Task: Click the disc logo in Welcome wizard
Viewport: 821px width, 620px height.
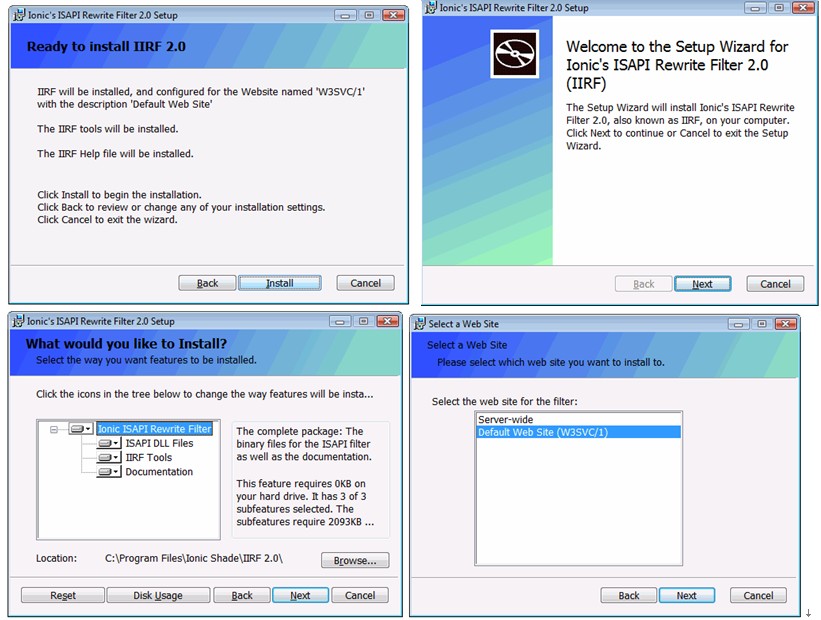Action: [515, 54]
